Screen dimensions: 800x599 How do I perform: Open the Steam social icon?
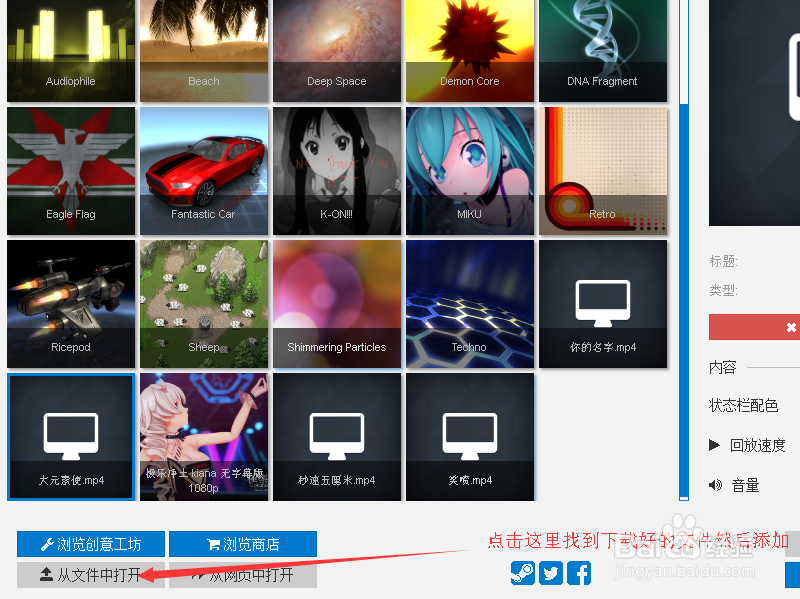[523, 573]
